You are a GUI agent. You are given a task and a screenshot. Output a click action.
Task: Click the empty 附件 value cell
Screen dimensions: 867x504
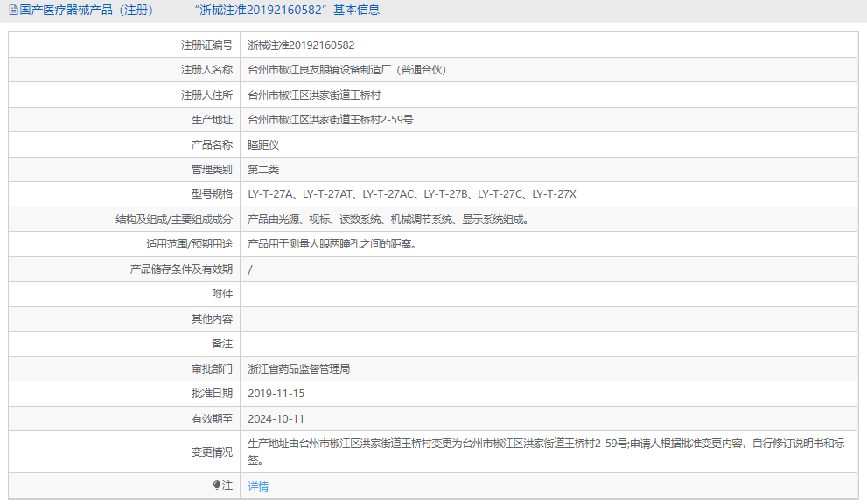click(437, 292)
